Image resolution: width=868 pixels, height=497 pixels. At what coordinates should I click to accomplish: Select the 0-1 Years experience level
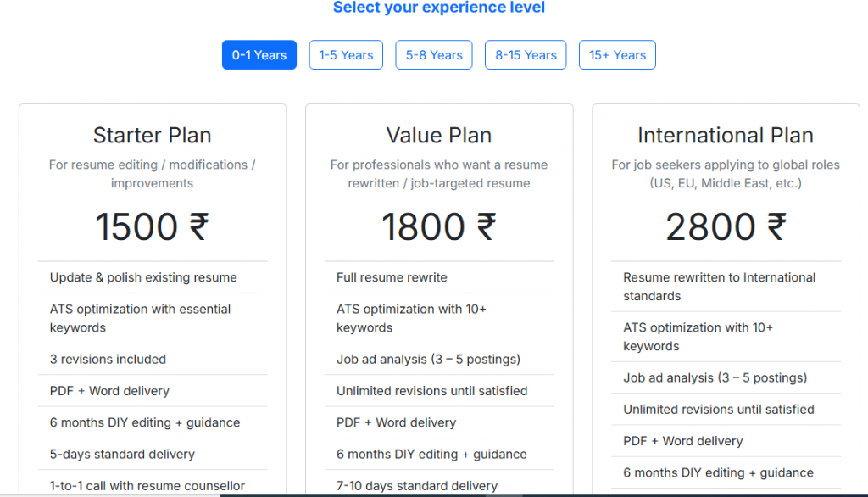259,55
